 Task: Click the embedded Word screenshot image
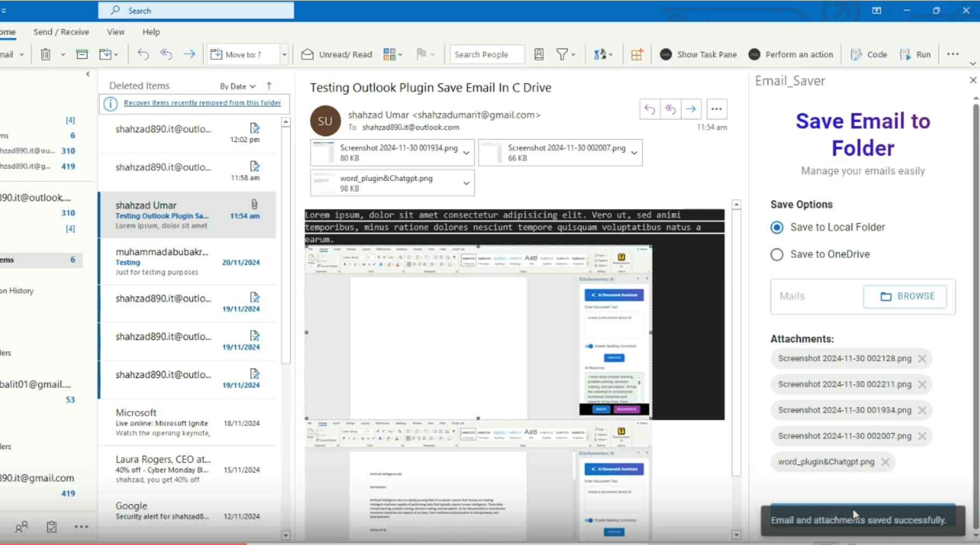click(478, 332)
